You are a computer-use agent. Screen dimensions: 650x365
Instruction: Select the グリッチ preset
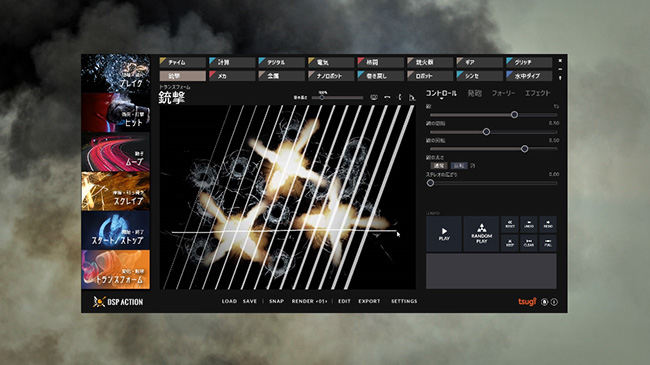pos(529,62)
